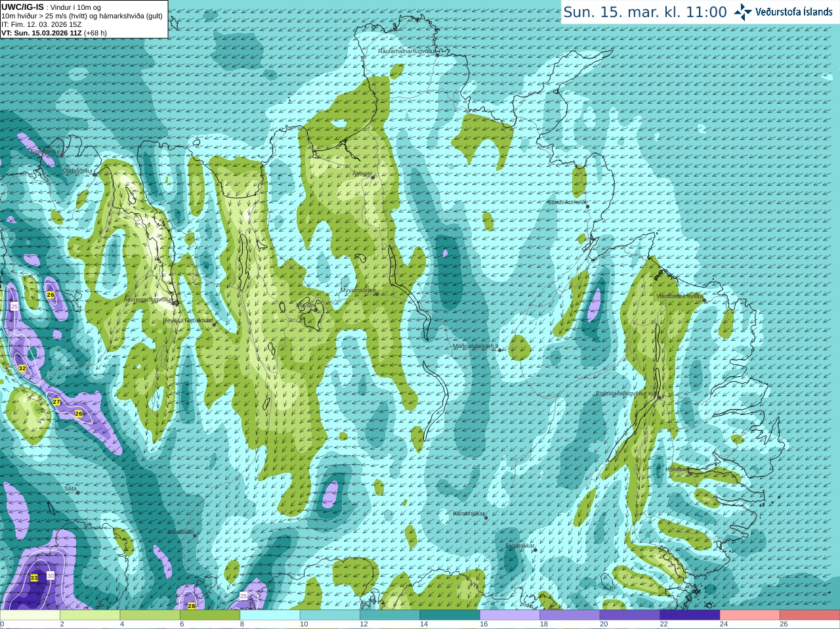Pick the 22–24 m/s dark indigo legend swatch
This screenshot has height=629, width=840.
pyautogui.click(x=690, y=615)
